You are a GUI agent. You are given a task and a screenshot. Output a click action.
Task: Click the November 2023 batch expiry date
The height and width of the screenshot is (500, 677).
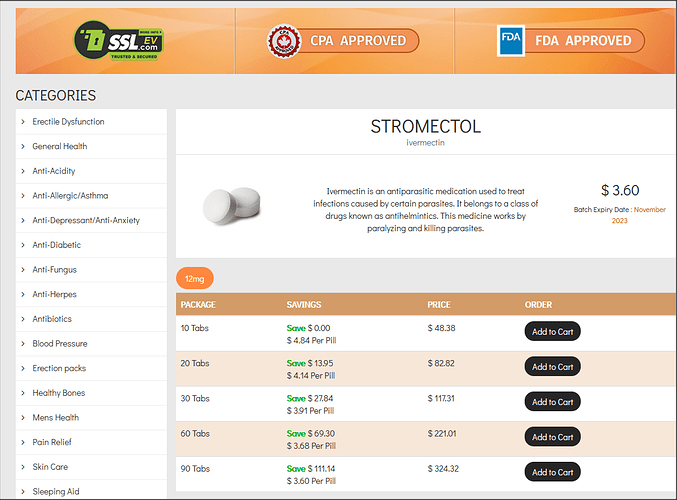638,215
